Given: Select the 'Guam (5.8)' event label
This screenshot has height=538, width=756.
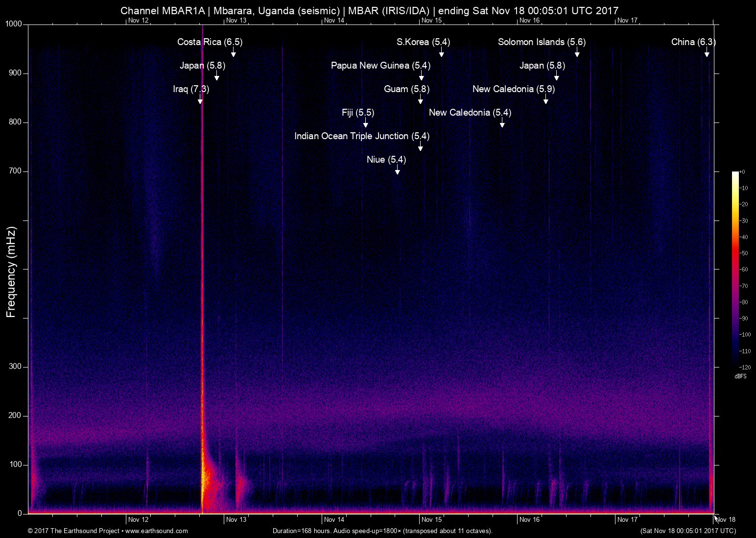Looking at the screenshot, I should (x=406, y=89).
